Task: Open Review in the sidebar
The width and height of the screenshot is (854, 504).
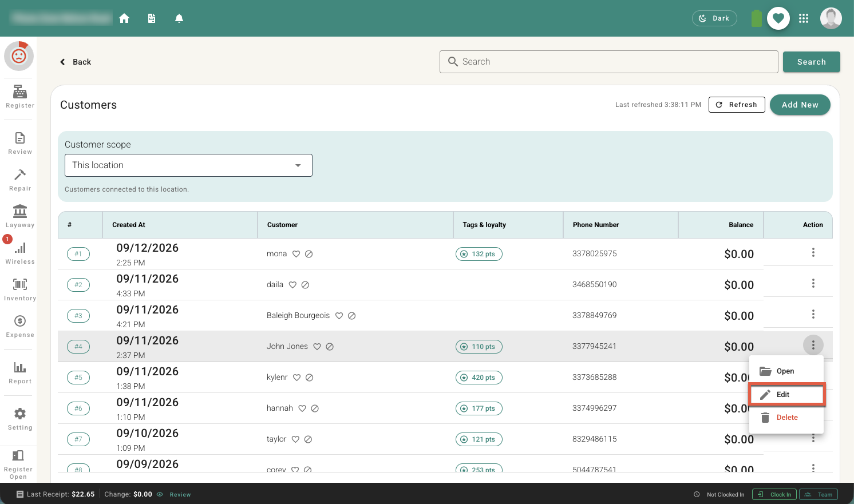Action: 20,143
